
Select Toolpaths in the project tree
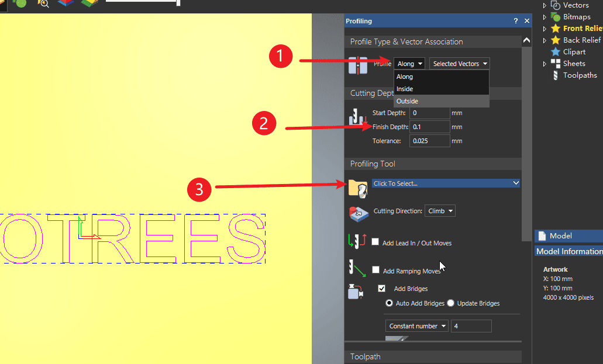click(580, 75)
